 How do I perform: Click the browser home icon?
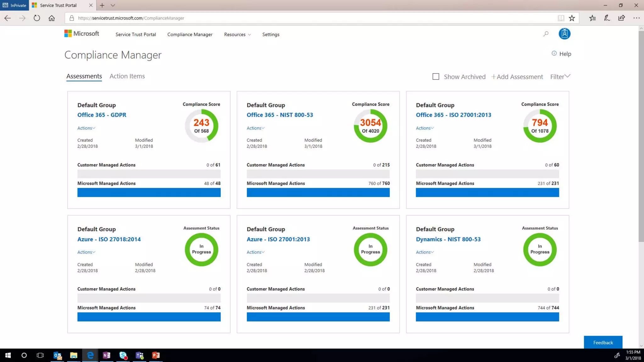52,18
